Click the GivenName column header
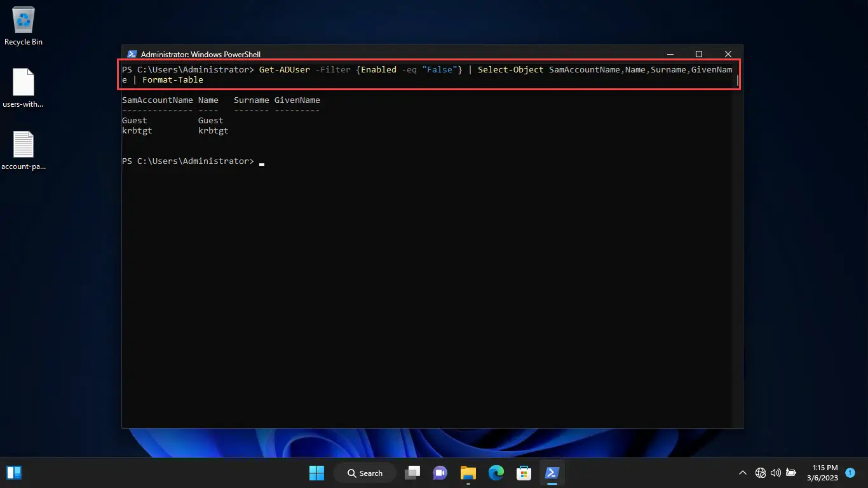The width and height of the screenshot is (868, 488). tap(297, 100)
